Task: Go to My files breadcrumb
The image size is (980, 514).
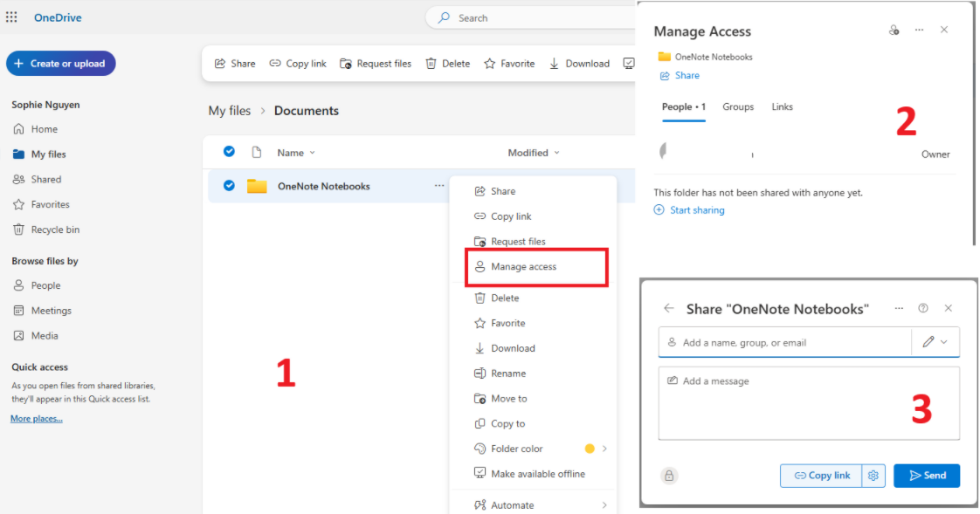Action: point(230,111)
